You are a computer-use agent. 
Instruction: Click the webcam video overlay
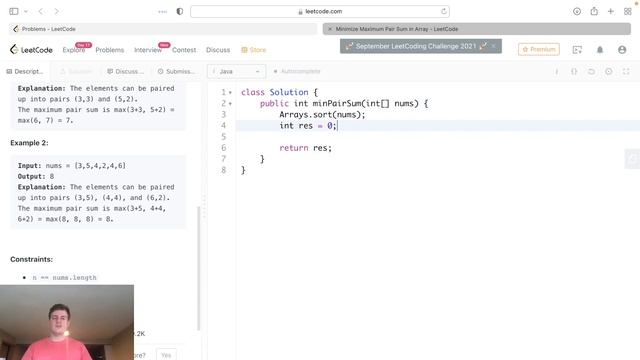[67, 322]
